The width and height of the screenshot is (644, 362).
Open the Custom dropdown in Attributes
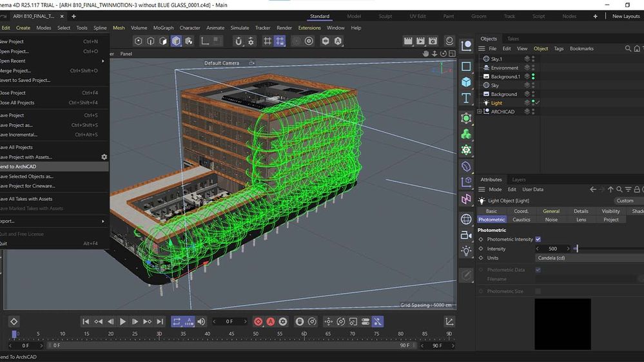[x=629, y=201]
